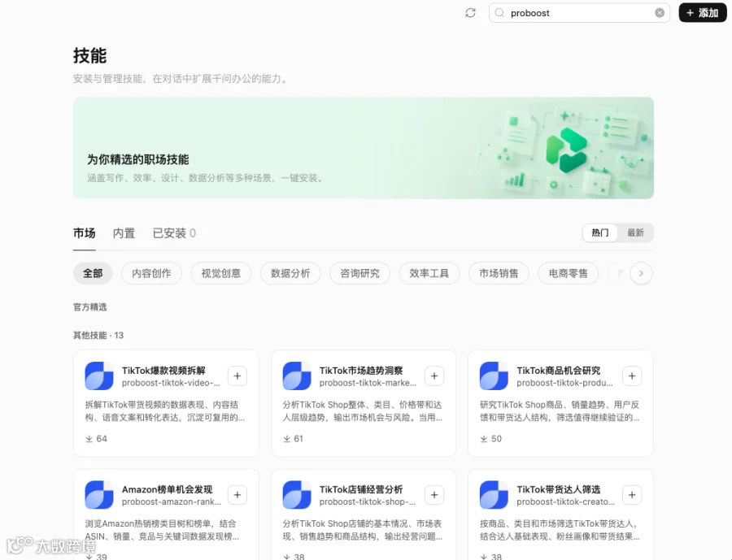Click the proboost-tiktok-video- identifier text
This screenshot has height=560, width=732.
[171, 383]
